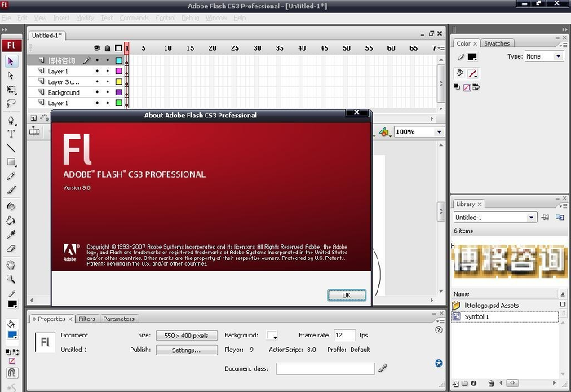Toggle visibility of all layers eye header
This screenshot has width=571, height=392.
pos(97,48)
